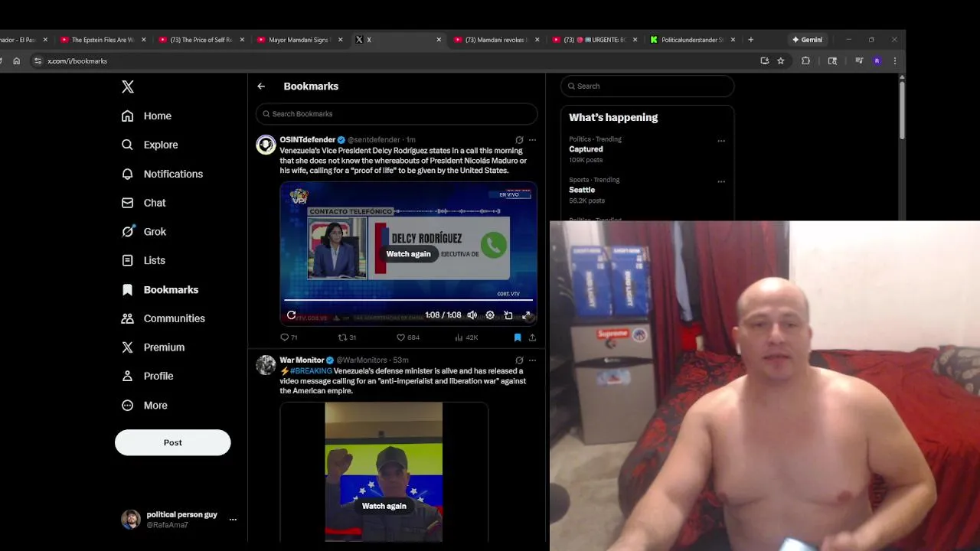Open War Monitor profile avatar
The height and width of the screenshot is (551, 980).
tap(266, 365)
